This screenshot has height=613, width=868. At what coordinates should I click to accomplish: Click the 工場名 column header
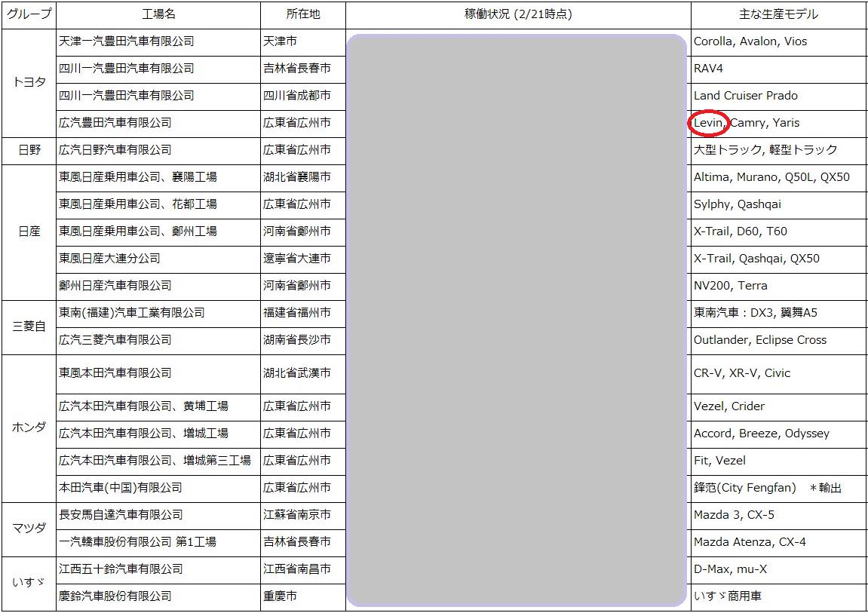[158, 15]
